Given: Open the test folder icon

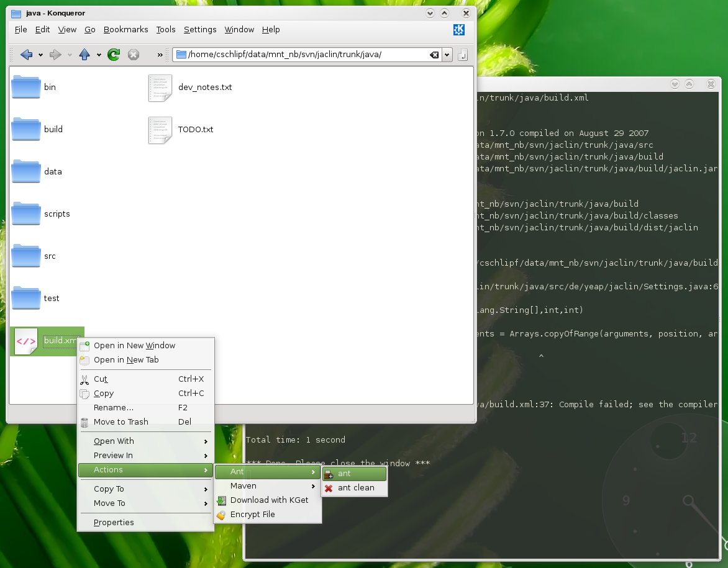Looking at the screenshot, I should pos(26,298).
